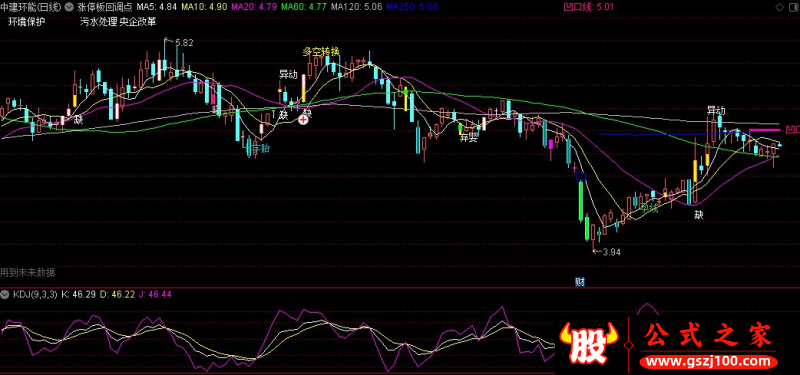Click the red plus circle marker
Image resolution: width=800 pixels, height=375 pixels.
pyautogui.click(x=304, y=120)
